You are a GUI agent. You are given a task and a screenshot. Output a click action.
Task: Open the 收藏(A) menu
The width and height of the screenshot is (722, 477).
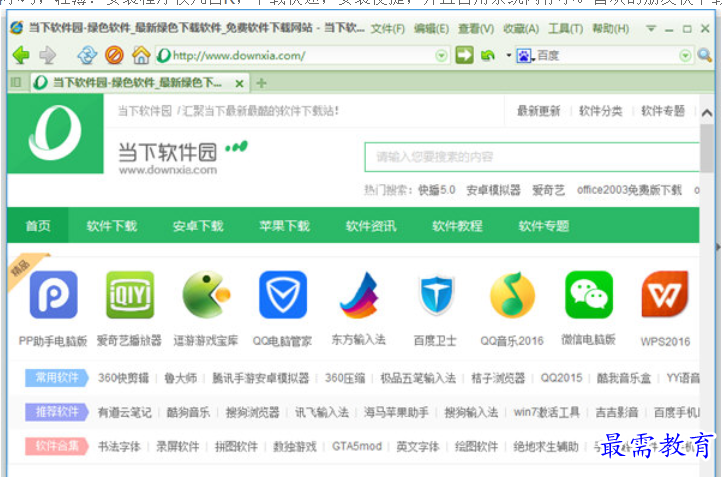(521, 29)
